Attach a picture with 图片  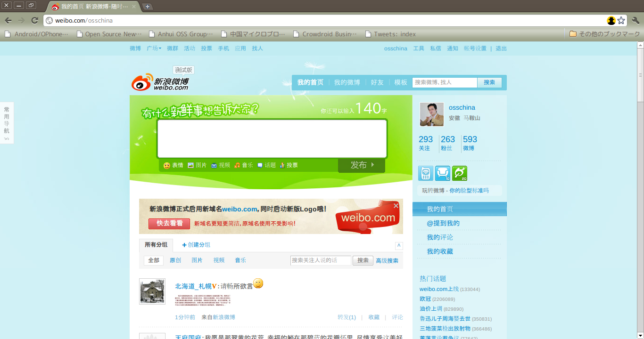point(197,165)
